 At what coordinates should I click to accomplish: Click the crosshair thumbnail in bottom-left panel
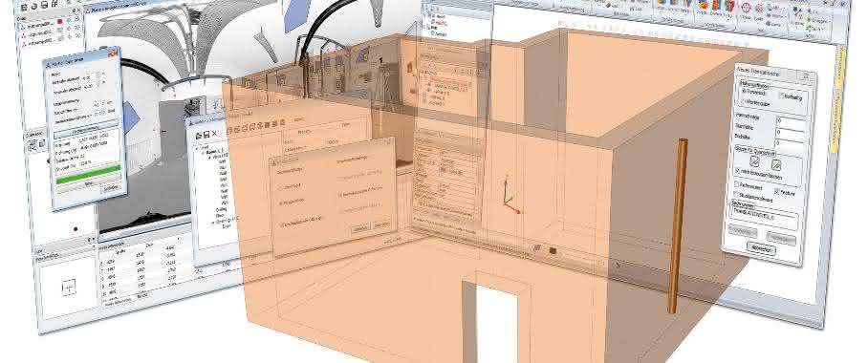pos(69,287)
